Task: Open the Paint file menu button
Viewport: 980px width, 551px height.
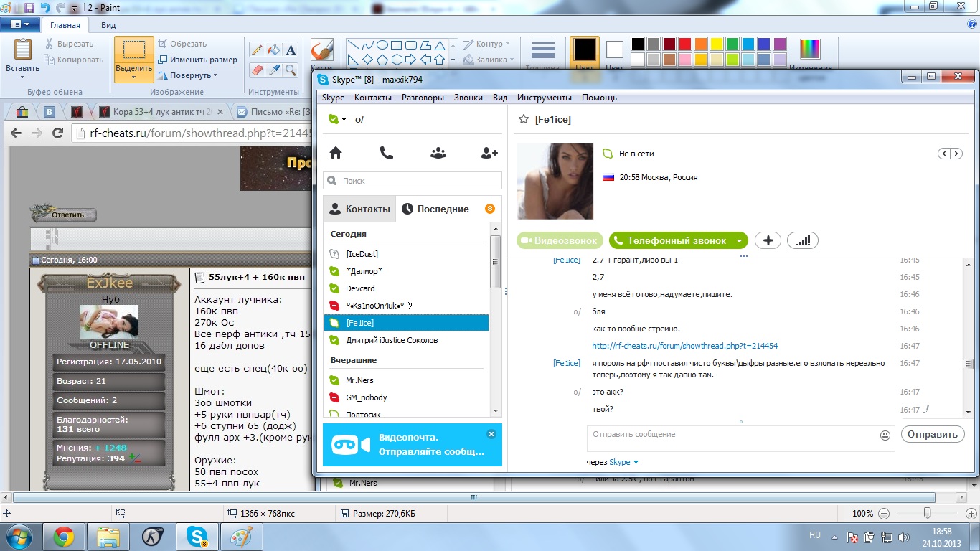Action: pos(19,24)
